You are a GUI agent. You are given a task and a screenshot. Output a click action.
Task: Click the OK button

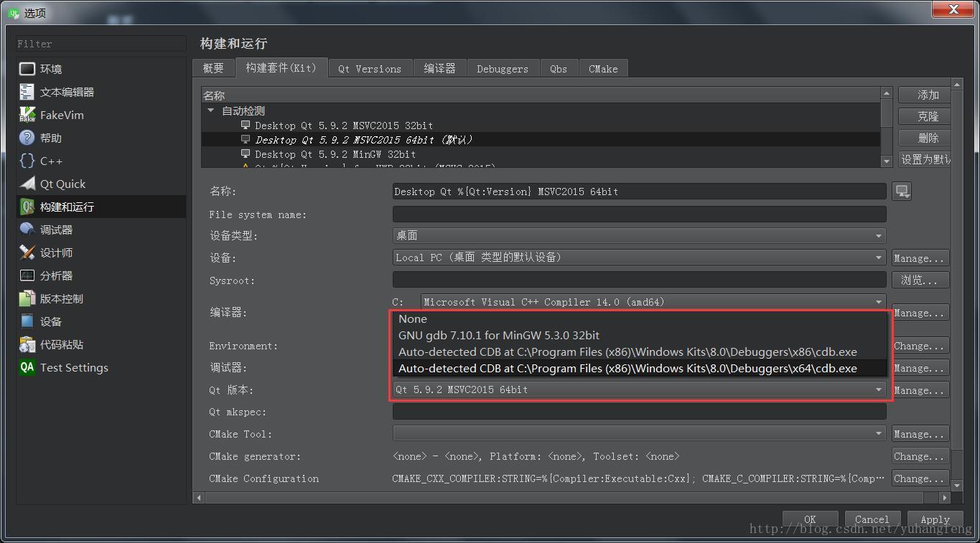(x=810, y=519)
